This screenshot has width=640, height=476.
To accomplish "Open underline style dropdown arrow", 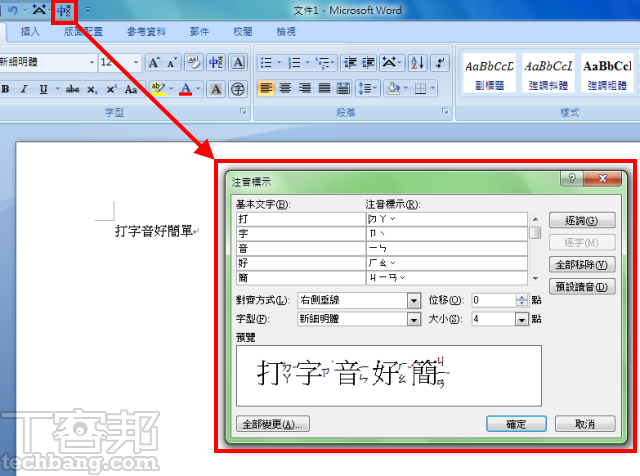I will tap(57, 89).
